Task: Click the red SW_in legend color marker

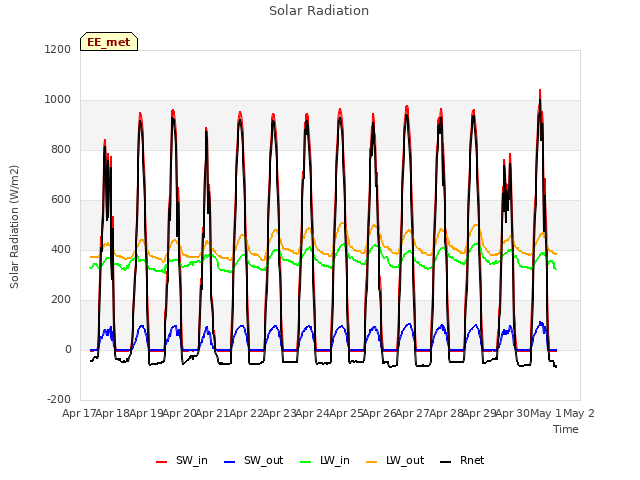Action: 162,462
